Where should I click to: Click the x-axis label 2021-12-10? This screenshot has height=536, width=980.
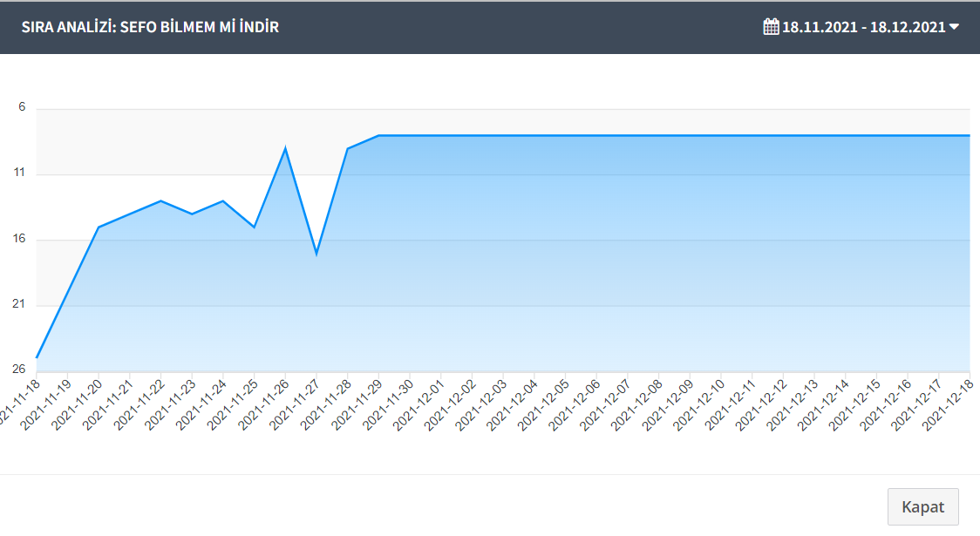(x=698, y=404)
